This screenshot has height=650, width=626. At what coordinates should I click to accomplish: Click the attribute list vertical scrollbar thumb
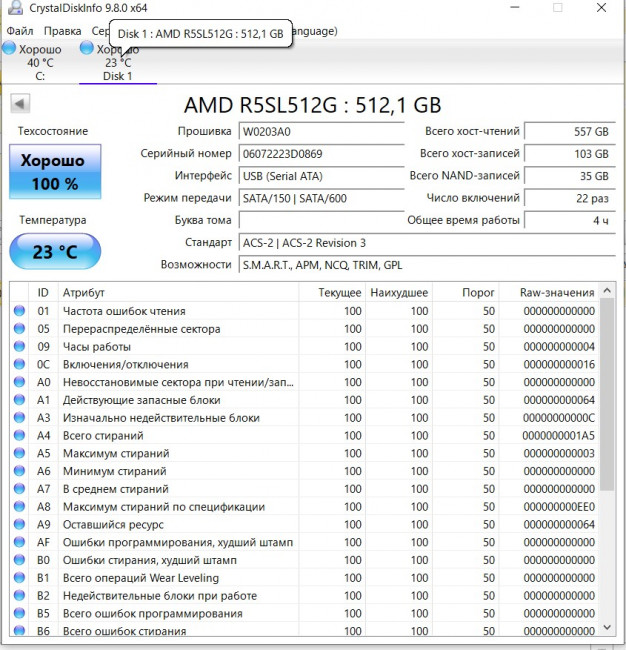coord(607,395)
